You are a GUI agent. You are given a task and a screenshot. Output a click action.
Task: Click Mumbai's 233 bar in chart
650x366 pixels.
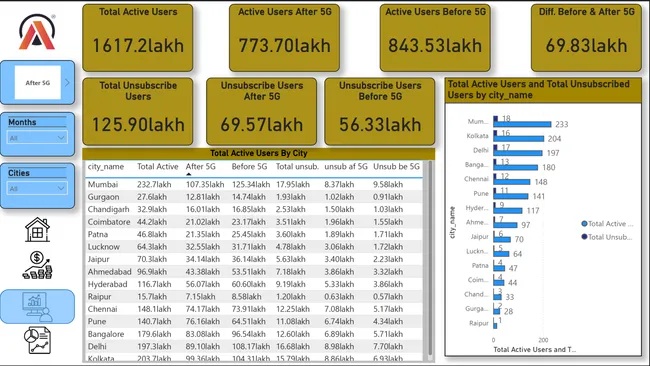[x=522, y=124]
